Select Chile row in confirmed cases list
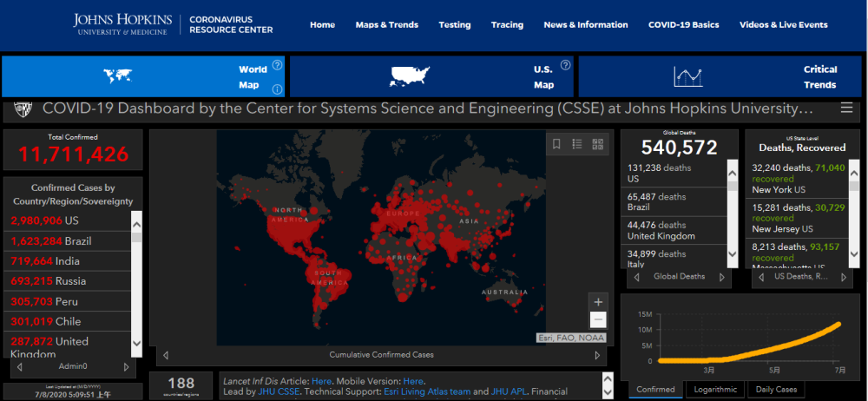Image resolution: width=868 pixels, height=401 pixels. coord(69,321)
